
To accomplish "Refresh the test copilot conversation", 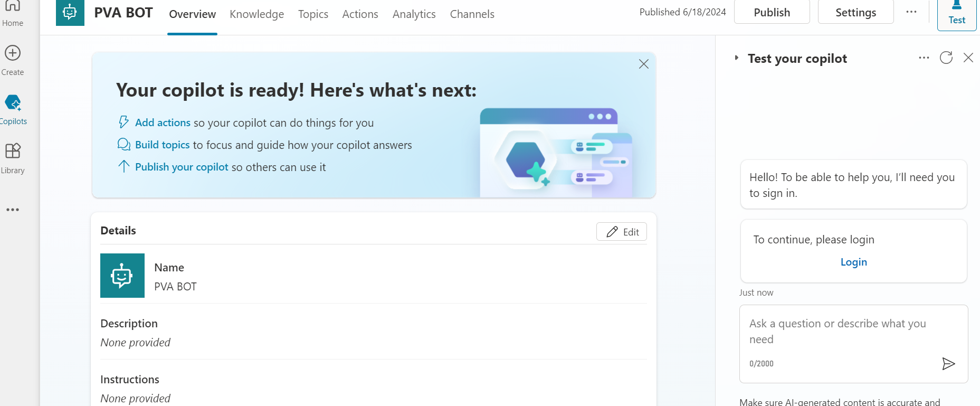I will point(946,58).
